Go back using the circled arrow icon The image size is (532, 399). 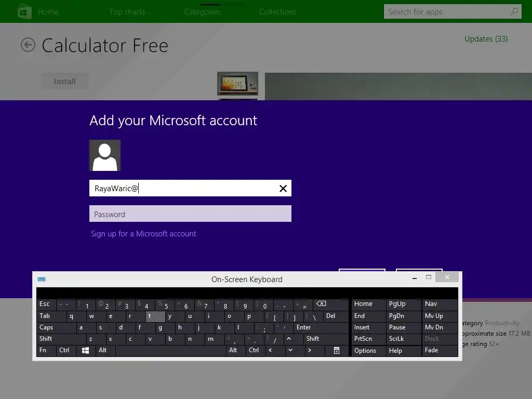(28, 45)
